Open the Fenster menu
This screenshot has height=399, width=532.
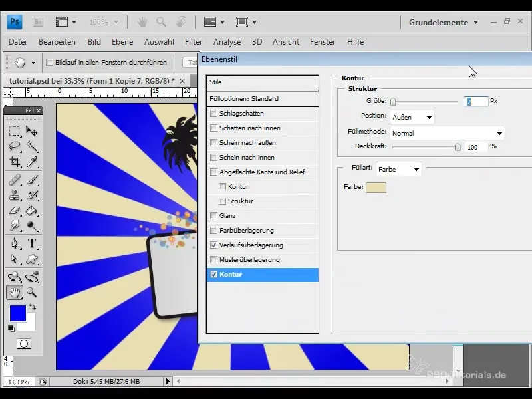point(323,42)
